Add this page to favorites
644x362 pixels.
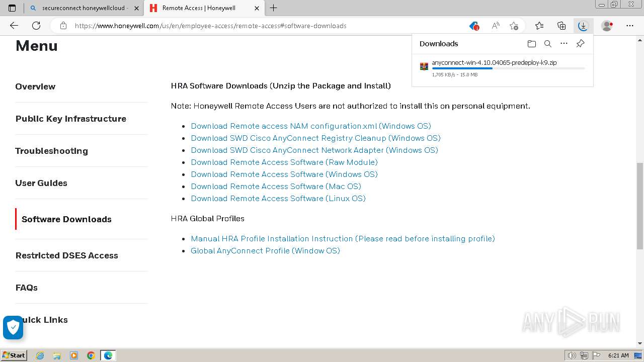(514, 26)
